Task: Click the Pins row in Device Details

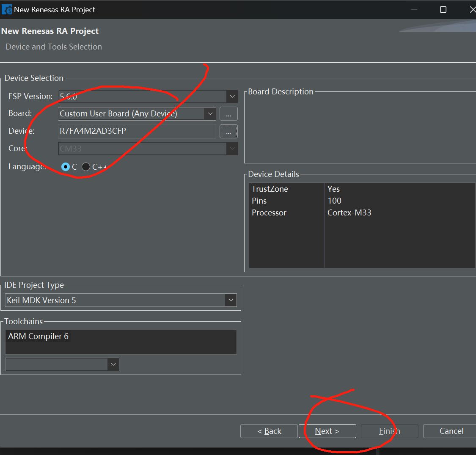Action: tap(362, 201)
